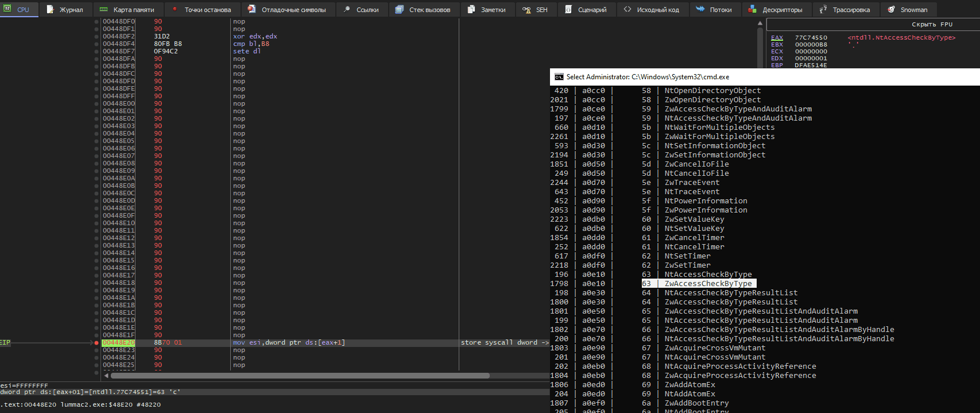
Task: Click highlighted ZwAccessCheckByType in cmd window
Action: [708, 283]
